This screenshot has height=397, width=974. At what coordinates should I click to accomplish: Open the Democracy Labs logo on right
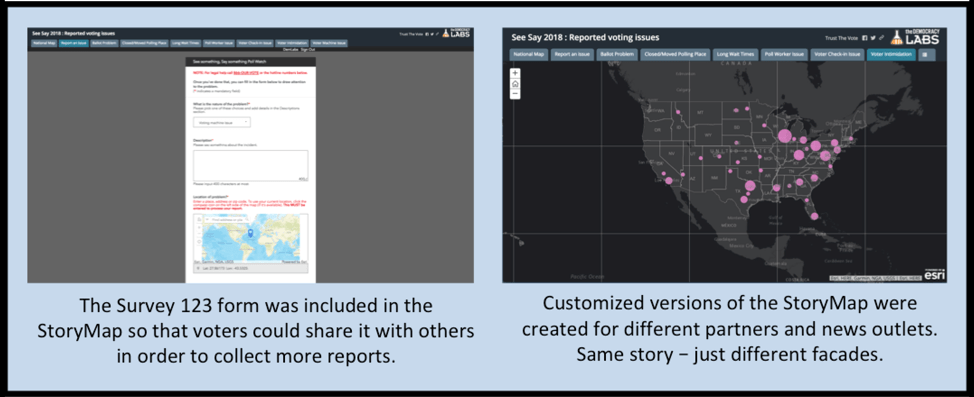tap(914, 37)
